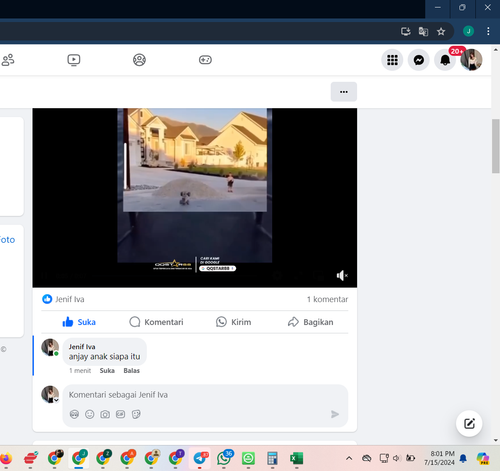Open the Copilot preview icon in taskbar
This screenshot has width=500, height=471.
[483, 459]
